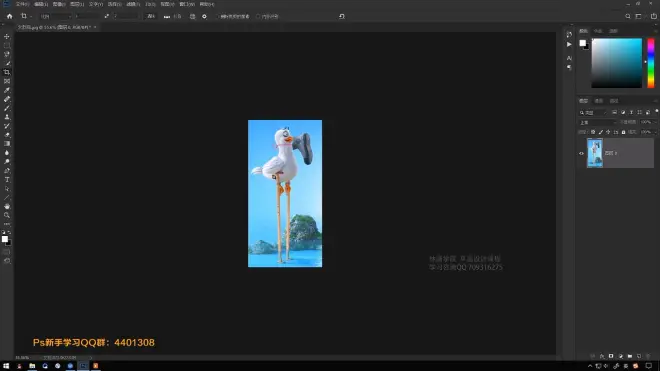The width and height of the screenshot is (660, 371).
Task: Open the Windows Start button
Action: pos(6,366)
